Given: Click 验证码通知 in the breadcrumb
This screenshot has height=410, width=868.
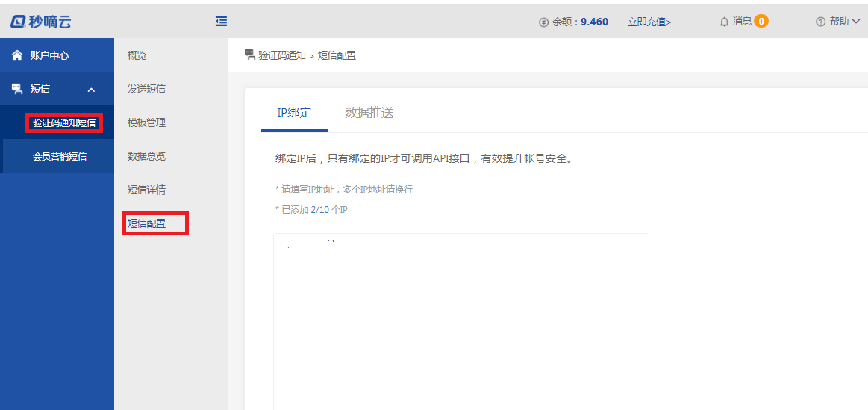Looking at the screenshot, I should (x=282, y=55).
